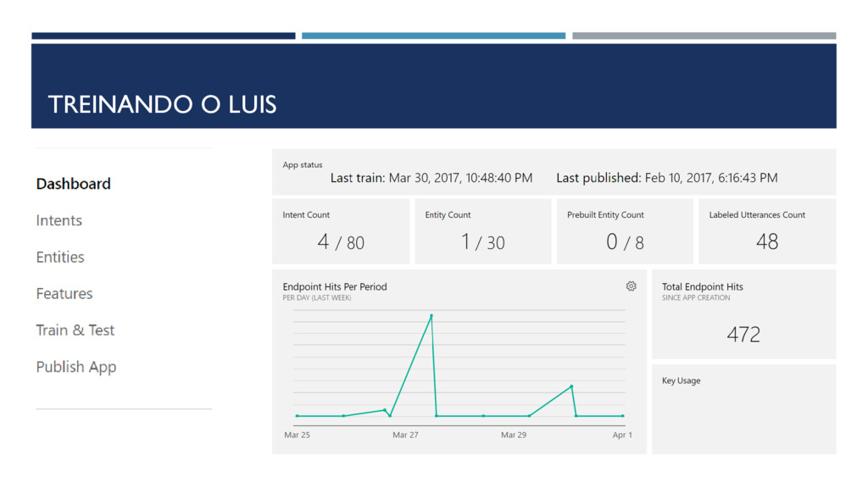Click the Mar 27 axis label
Screen dimensions: 868x488
405,435
